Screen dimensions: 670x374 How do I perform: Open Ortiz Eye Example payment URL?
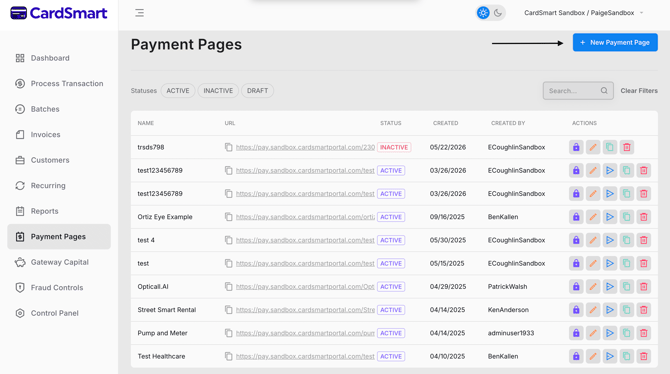(x=305, y=217)
